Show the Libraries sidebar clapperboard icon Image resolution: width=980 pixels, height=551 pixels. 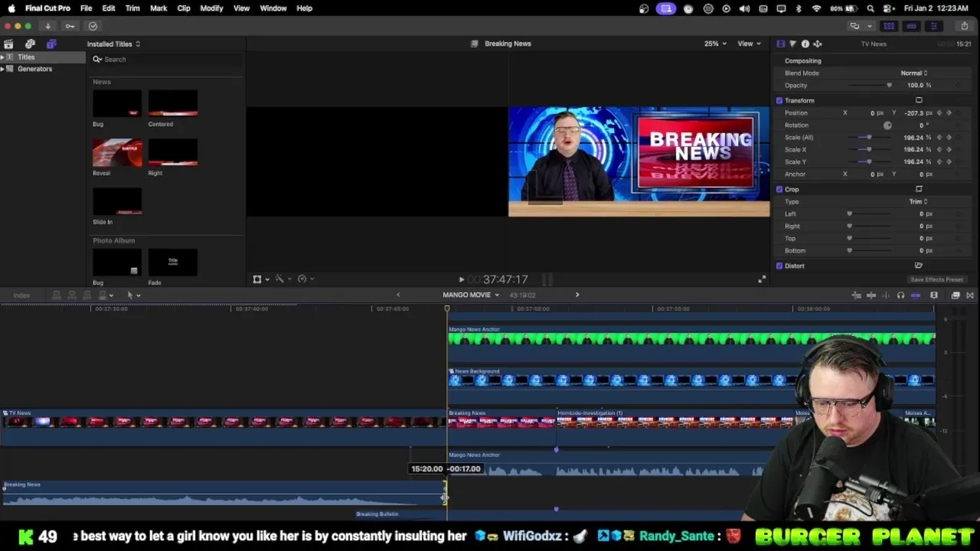[8, 44]
